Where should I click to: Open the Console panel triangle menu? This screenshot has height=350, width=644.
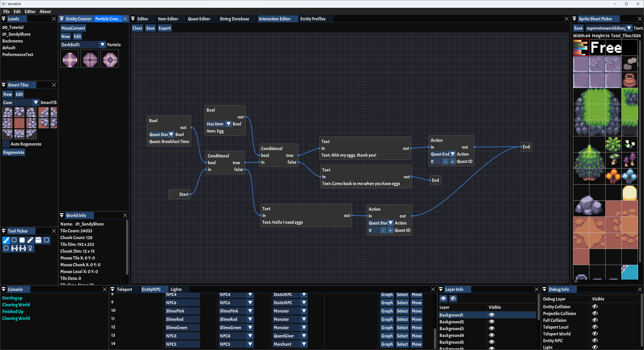[x=4, y=289]
